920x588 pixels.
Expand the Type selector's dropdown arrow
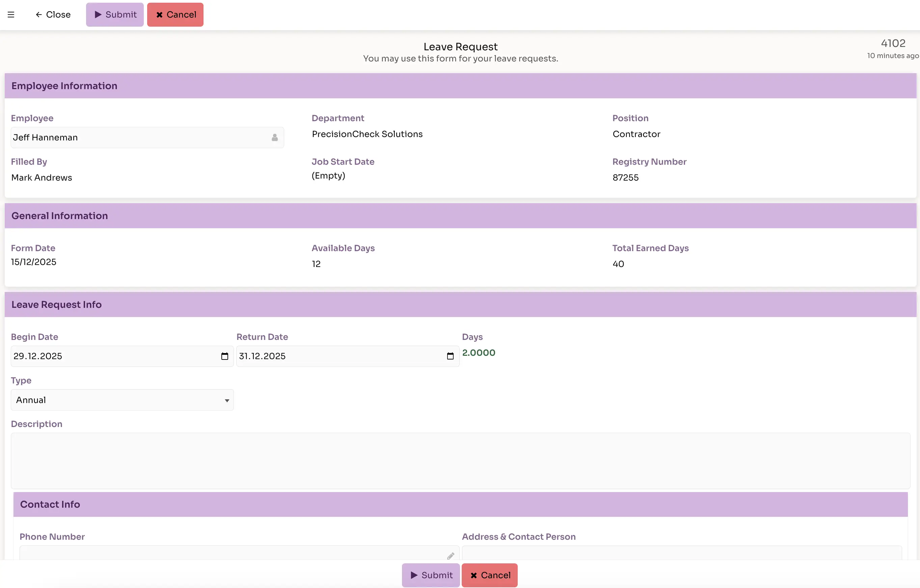pos(226,400)
